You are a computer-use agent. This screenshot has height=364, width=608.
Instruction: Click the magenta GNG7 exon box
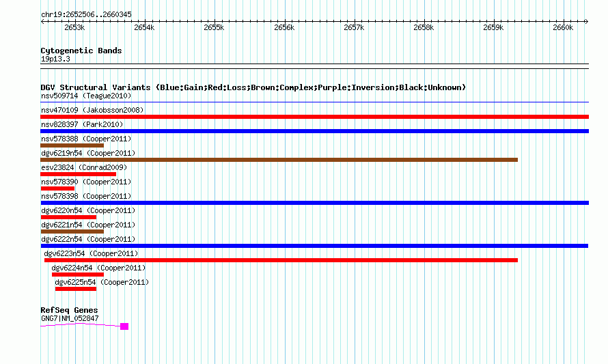coord(124,326)
